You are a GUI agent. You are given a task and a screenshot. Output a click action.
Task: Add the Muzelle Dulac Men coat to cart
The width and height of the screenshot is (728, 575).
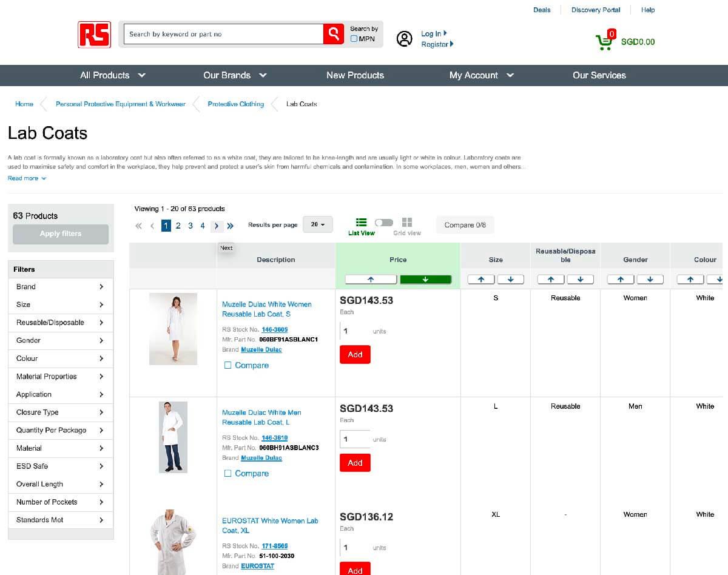tap(355, 463)
